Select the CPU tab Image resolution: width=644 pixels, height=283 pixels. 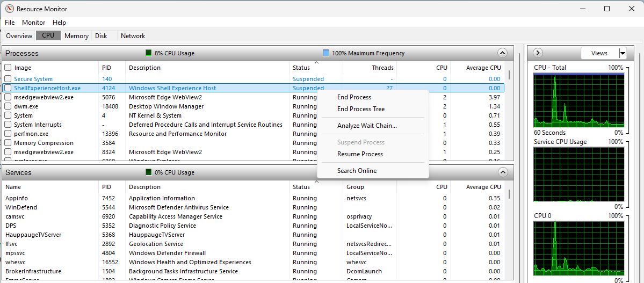pyautogui.click(x=48, y=35)
